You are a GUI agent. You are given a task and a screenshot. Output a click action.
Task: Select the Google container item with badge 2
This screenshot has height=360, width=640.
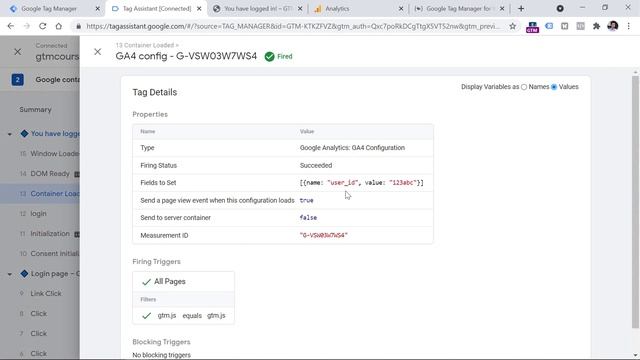[40, 80]
